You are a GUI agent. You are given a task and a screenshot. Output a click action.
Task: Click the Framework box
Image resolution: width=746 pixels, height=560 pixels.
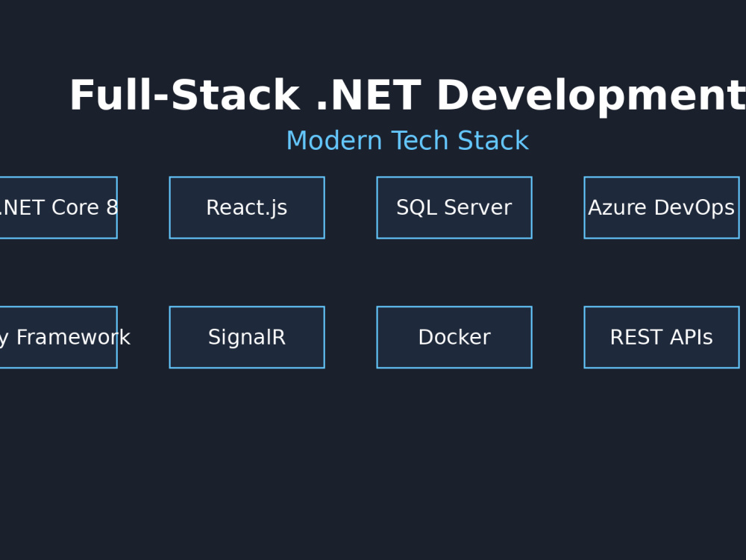[x=58, y=338]
